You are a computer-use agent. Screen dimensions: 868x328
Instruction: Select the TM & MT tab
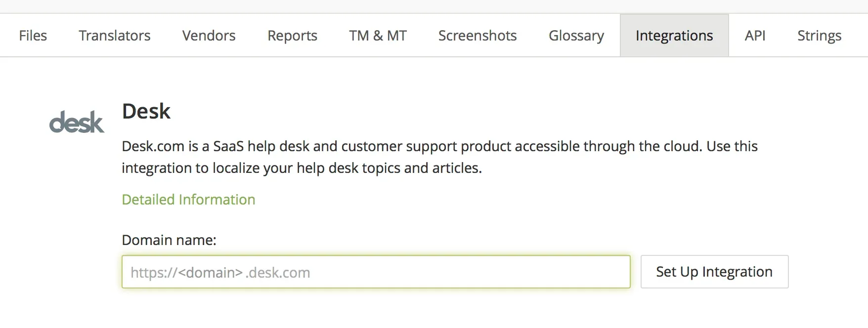(378, 36)
